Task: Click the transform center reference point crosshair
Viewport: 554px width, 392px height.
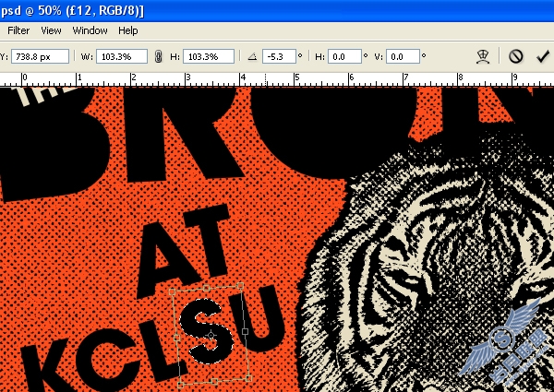Action: pos(211,335)
